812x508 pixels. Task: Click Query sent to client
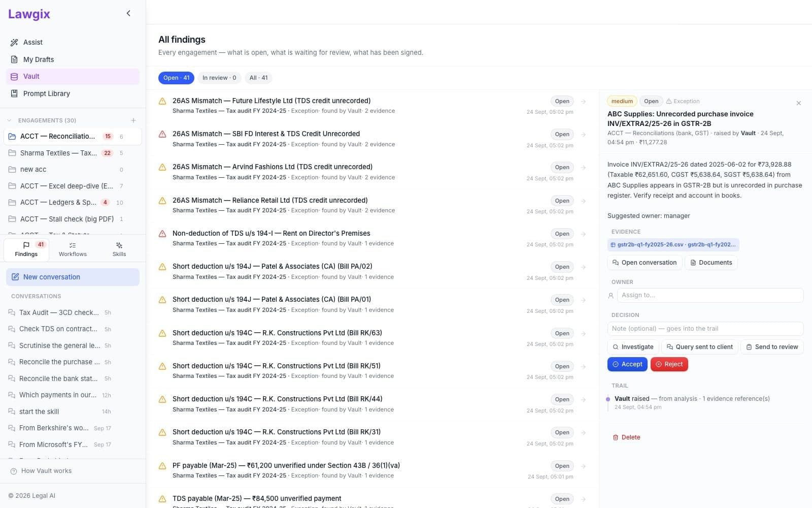700,347
